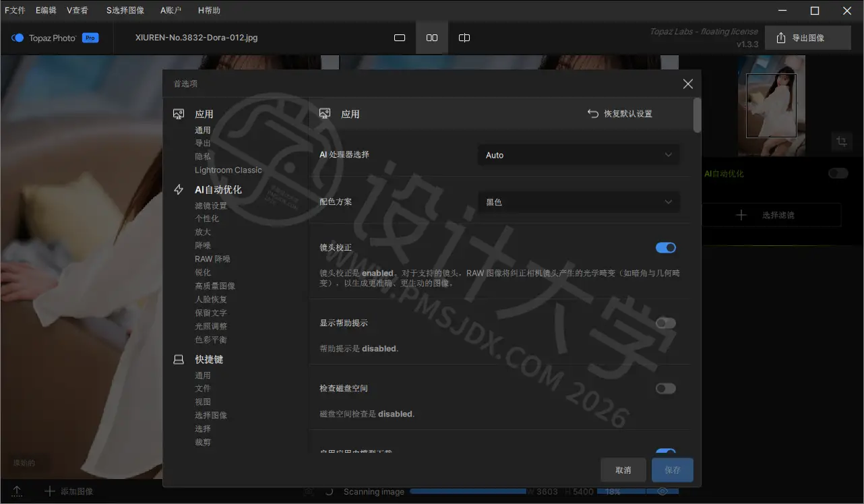The height and width of the screenshot is (504, 864).
Task: Select 个性化 in preferences sidebar
Action: [x=207, y=218]
